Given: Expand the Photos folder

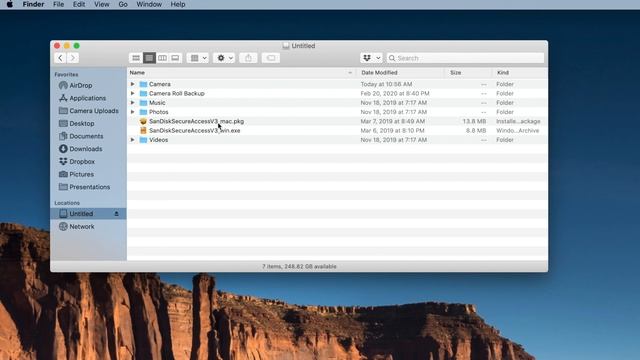Looking at the screenshot, I should pos(132,112).
